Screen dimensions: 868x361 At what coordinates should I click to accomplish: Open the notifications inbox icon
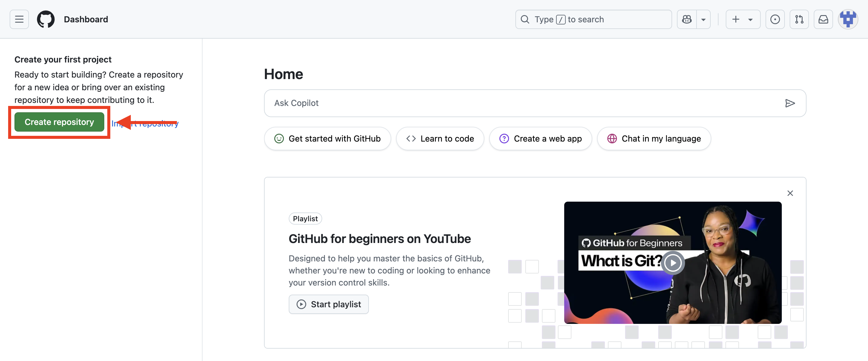pyautogui.click(x=823, y=19)
